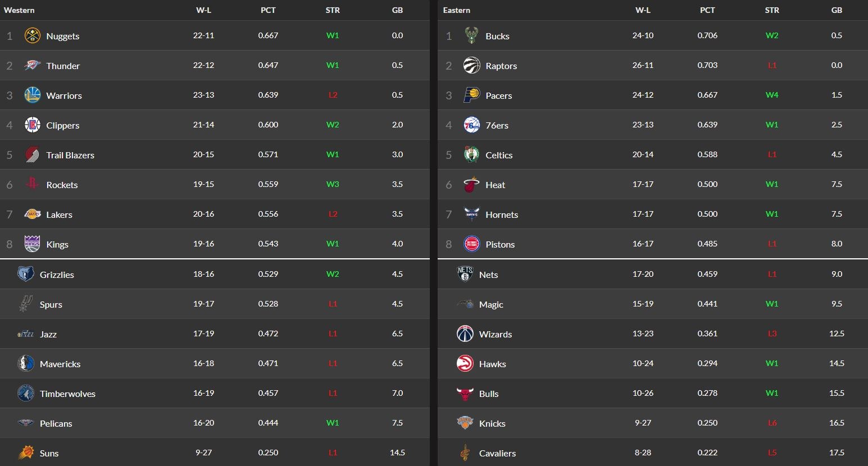Sort Western table by PCT column
Screen dimensions: 868x466
[x=268, y=10]
